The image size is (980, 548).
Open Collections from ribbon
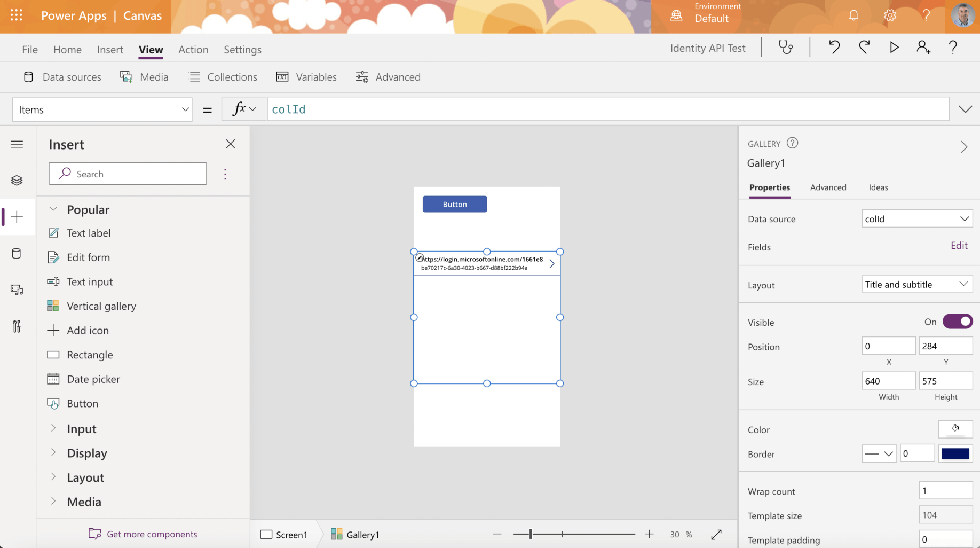223,77
